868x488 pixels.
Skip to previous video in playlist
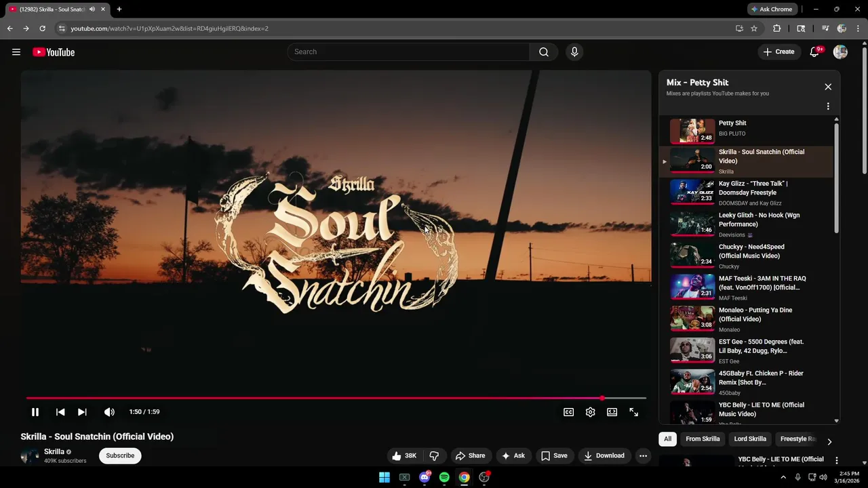[x=60, y=412]
